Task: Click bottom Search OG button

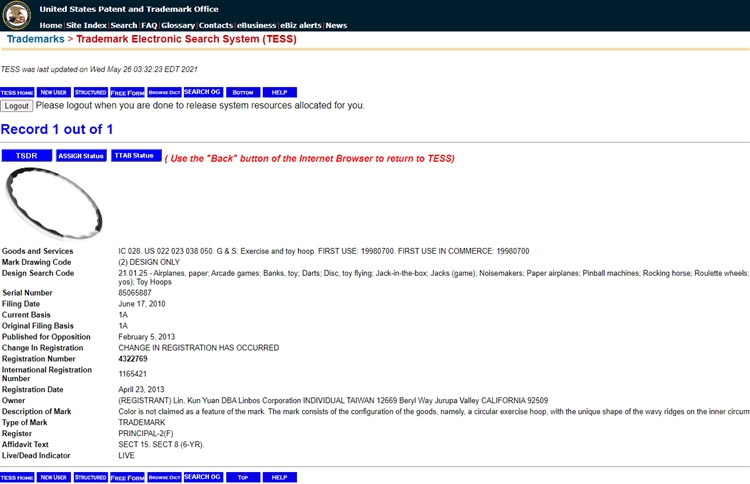Action: (x=203, y=477)
